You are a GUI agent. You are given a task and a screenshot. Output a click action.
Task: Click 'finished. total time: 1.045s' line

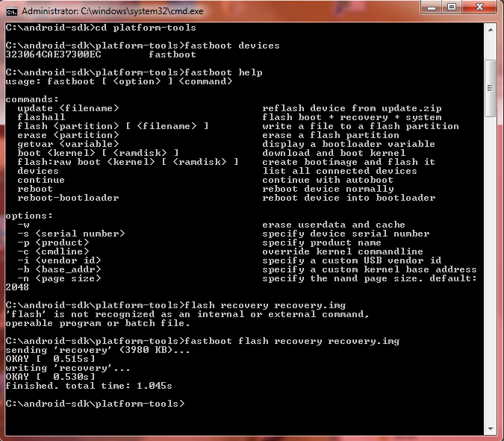click(89, 386)
